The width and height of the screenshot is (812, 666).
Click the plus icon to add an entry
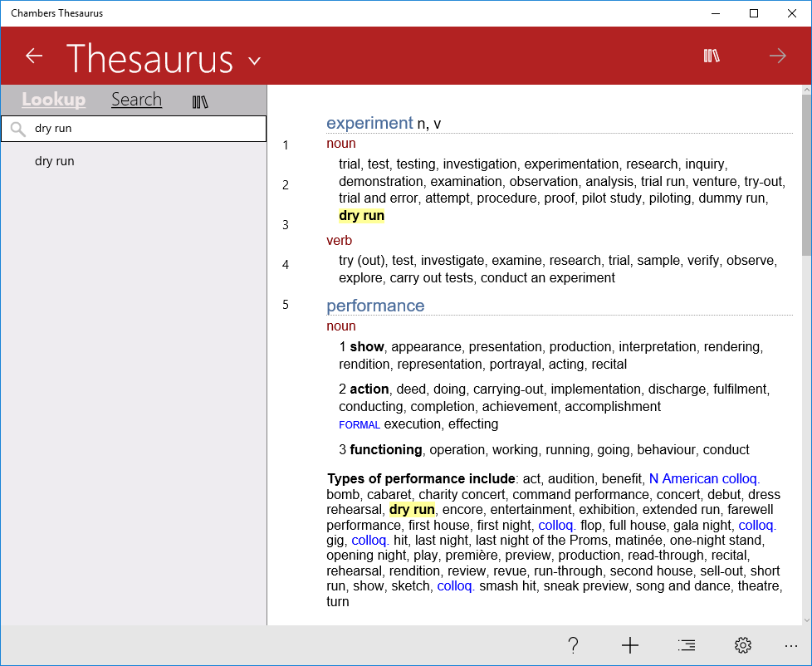629,645
